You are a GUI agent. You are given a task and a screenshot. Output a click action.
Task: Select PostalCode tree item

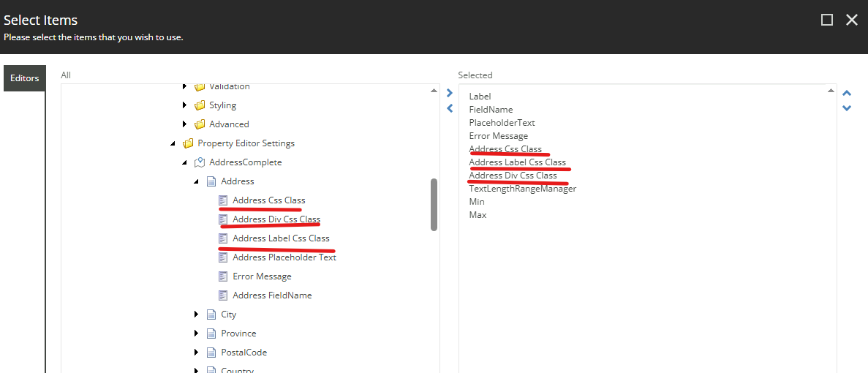coord(244,352)
